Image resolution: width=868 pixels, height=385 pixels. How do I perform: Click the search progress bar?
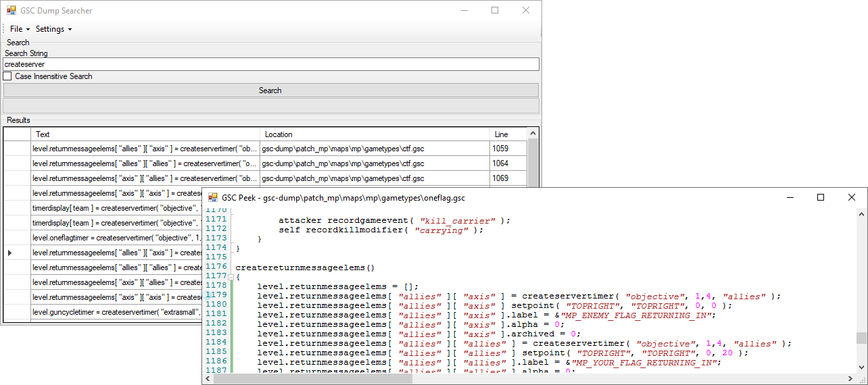click(270, 106)
